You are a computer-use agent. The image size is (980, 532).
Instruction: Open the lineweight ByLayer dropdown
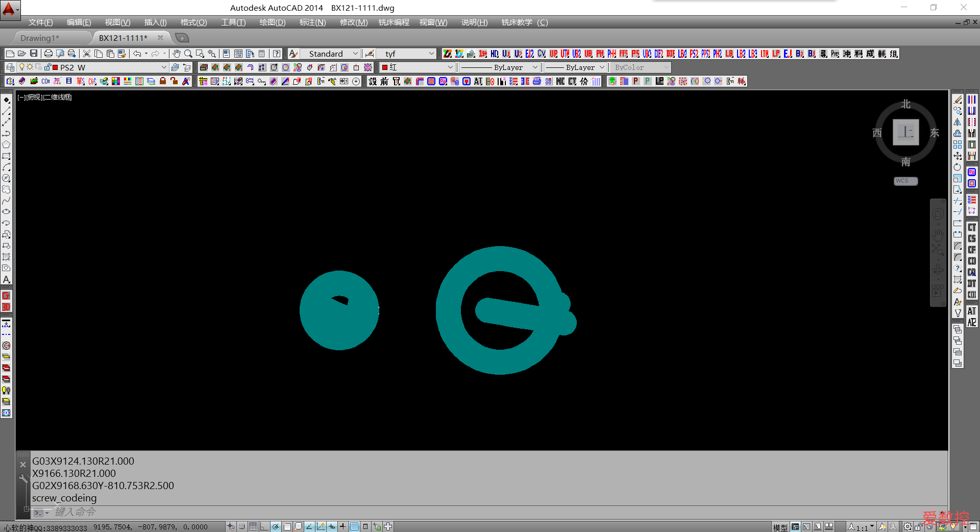tap(575, 67)
